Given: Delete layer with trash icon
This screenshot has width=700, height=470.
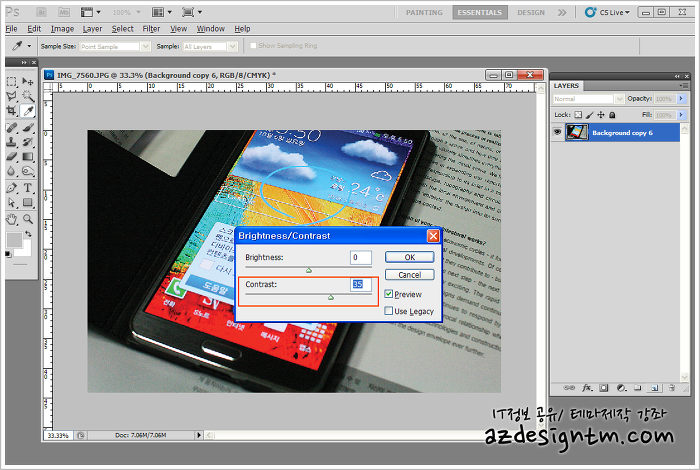Looking at the screenshot, I should [x=672, y=387].
